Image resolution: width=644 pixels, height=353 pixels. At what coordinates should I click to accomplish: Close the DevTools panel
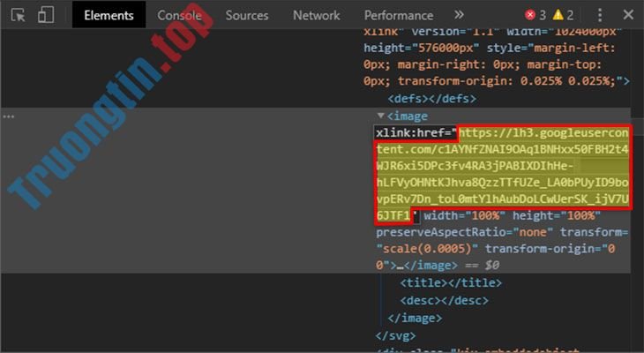click(627, 15)
